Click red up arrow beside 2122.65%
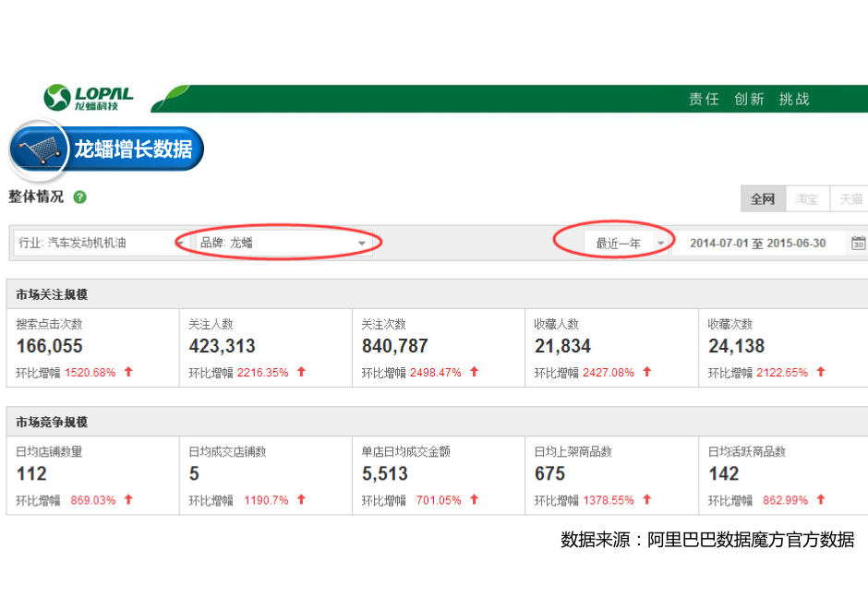The image size is (868, 609). 820,372
